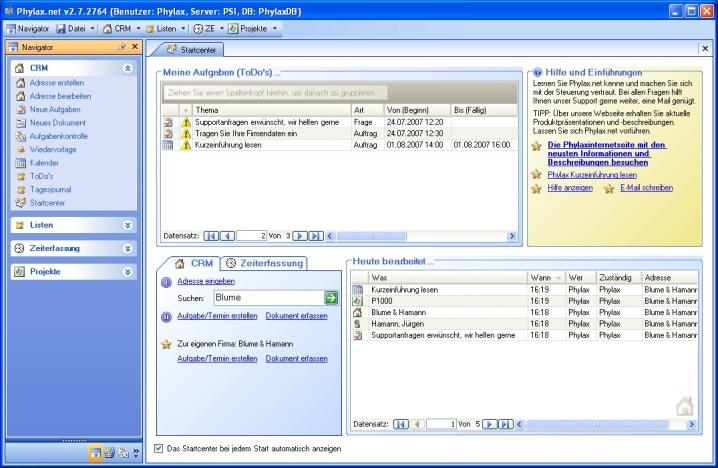Open Kalender in the CRM navigator
This screenshot has height=468, width=718.
click(x=44, y=162)
